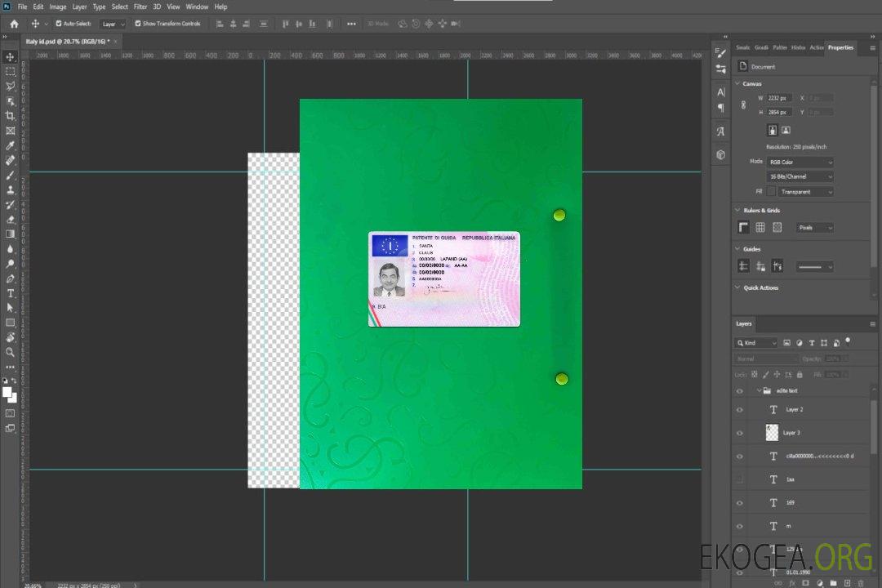Select the Frame tool

pyautogui.click(x=10, y=131)
